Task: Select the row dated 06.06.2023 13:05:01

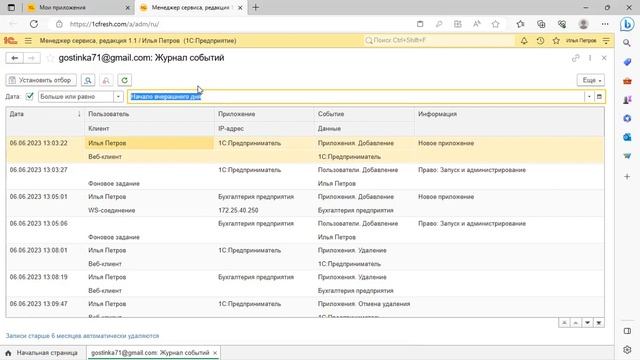Action: tap(305, 203)
